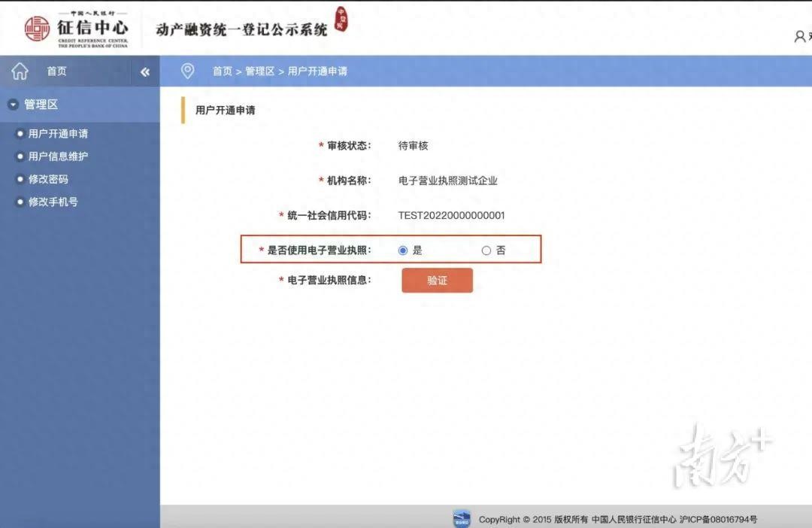Viewport: 812px width, 528px height.
Task: Go to 修改手机号 in the sidebar
Action: [x=53, y=202]
